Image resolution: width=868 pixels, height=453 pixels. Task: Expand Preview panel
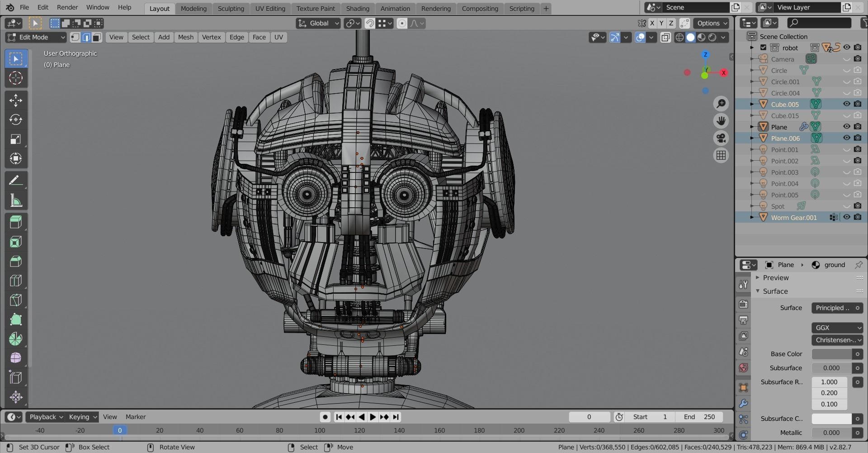pos(776,278)
